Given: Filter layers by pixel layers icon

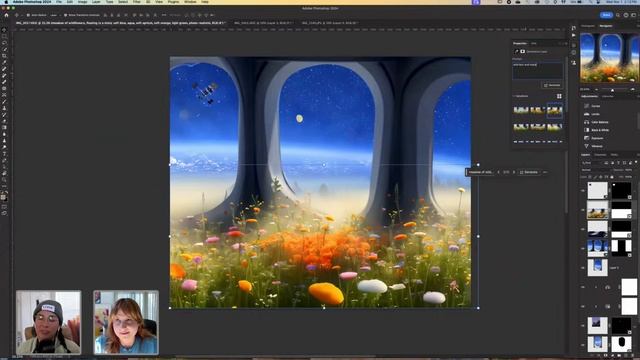Looking at the screenshot, I should (x=606, y=163).
